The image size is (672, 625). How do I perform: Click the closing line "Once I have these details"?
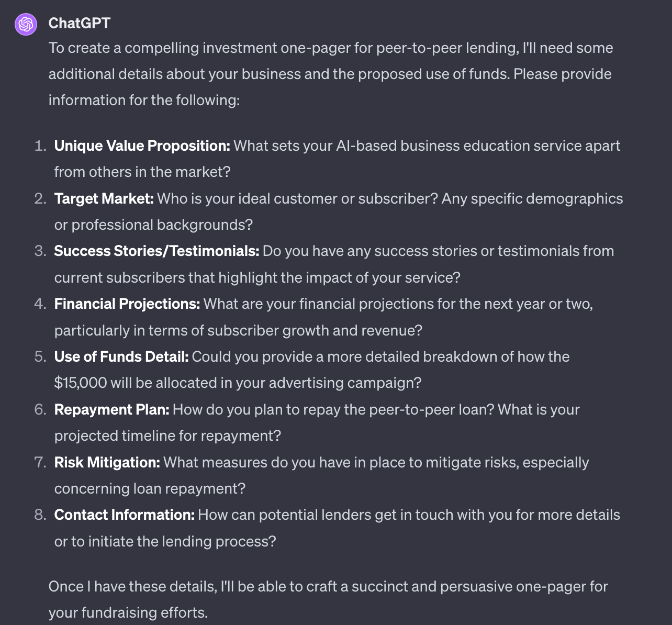click(x=328, y=586)
